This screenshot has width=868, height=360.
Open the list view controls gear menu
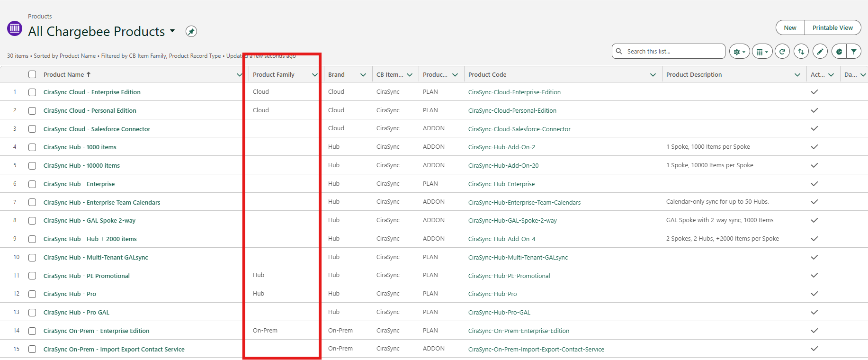(x=739, y=52)
